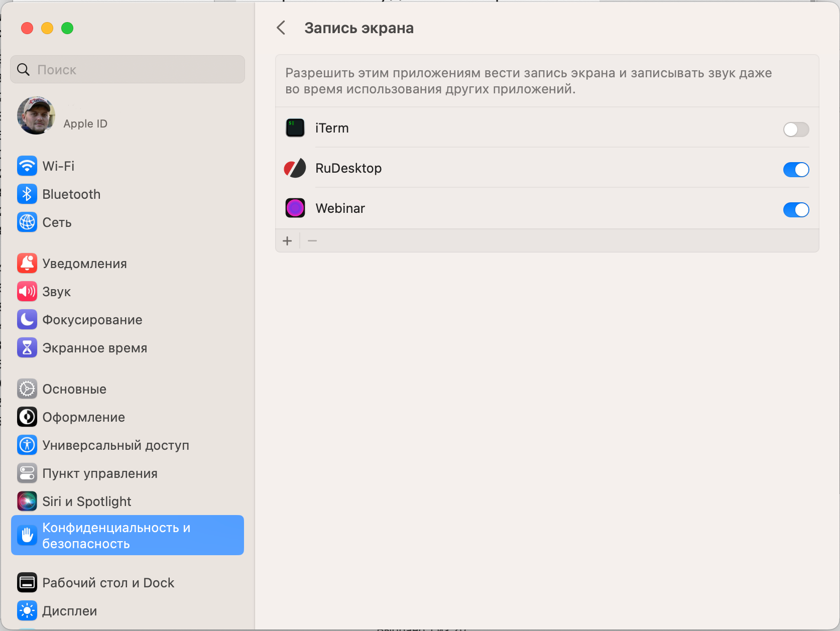Open Wi-Fi settings
Screen dimensions: 840x631
coord(128,166)
